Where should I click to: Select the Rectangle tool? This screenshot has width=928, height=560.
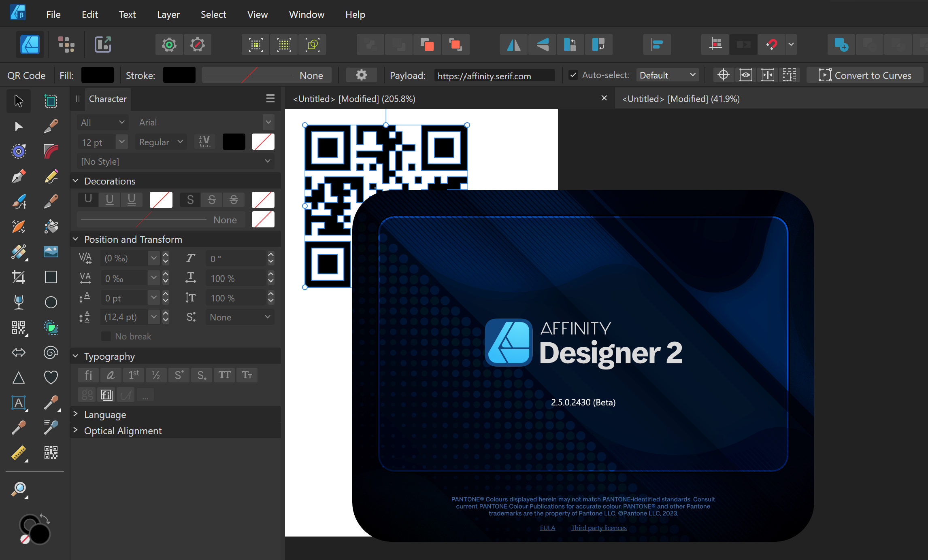click(x=51, y=277)
